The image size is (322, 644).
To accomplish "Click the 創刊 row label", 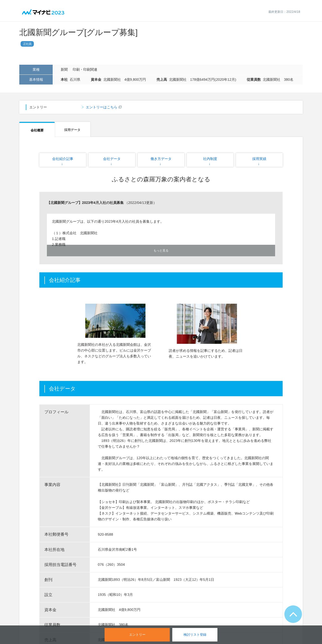I will pos(48,580).
